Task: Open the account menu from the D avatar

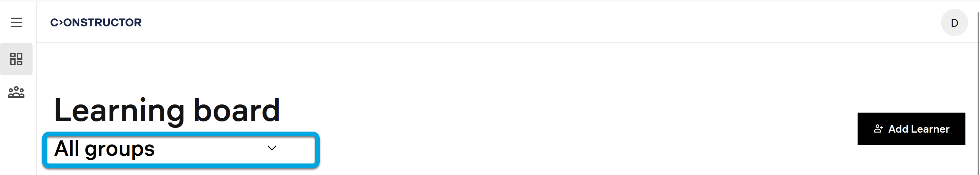Action: 954,23
